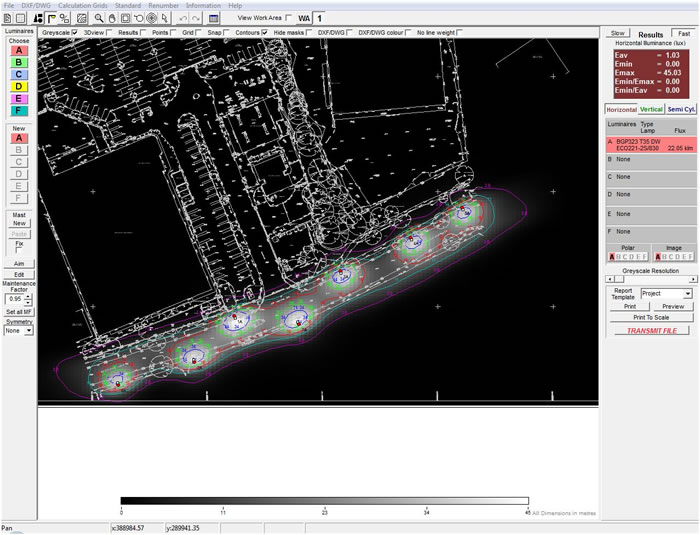Screen dimensions: 700x535
Task: Click the Mast New button
Action: coord(19,223)
